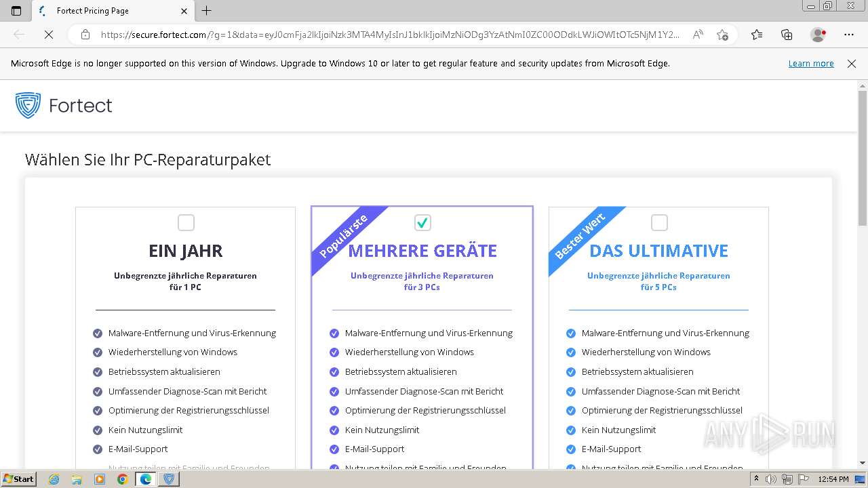Click Betriebssystem aktualisieren checkmark in DAS ULTIMATIVE
Screen dimensions: 868x488
[x=570, y=372]
